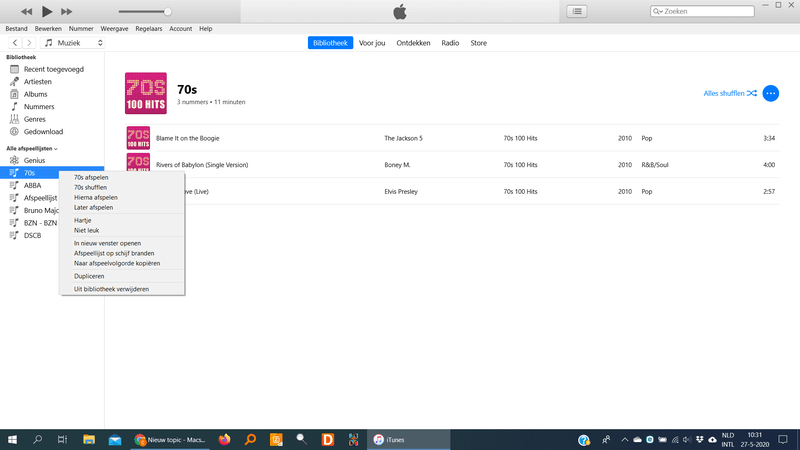Click the Elvis Presley artist cell
This screenshot has width=800, height=450.
401,191
